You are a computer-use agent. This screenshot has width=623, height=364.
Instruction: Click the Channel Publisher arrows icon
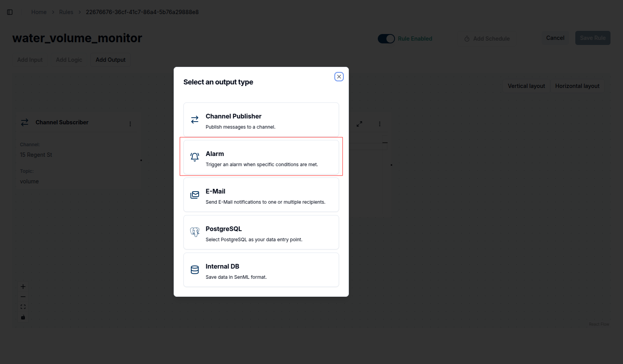(x=195, y=120)
